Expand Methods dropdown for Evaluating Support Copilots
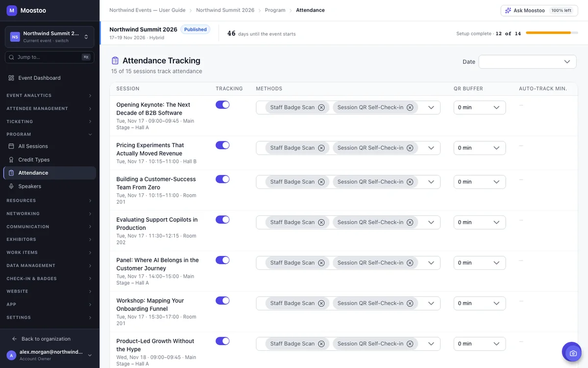Screen dimensions: 588x368 coord(431,222)
